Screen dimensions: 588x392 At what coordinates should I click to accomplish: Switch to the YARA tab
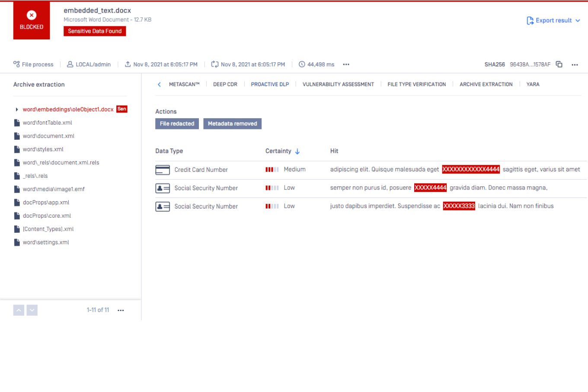[x=533, y=84]
